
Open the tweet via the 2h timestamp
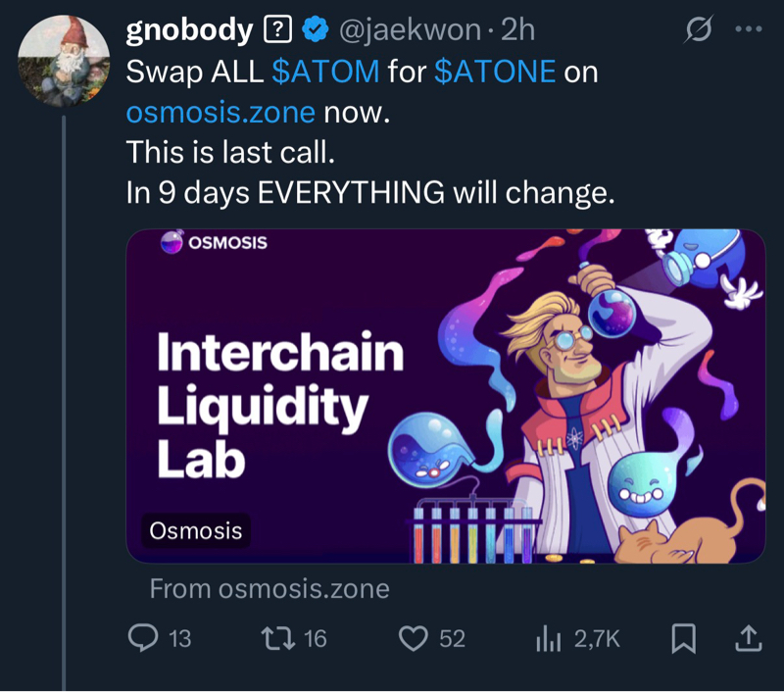pos(517,31)
